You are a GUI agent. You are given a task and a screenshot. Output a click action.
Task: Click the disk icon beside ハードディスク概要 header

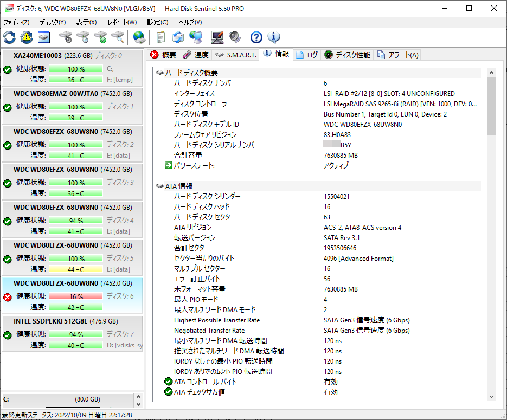click(160, 73)
